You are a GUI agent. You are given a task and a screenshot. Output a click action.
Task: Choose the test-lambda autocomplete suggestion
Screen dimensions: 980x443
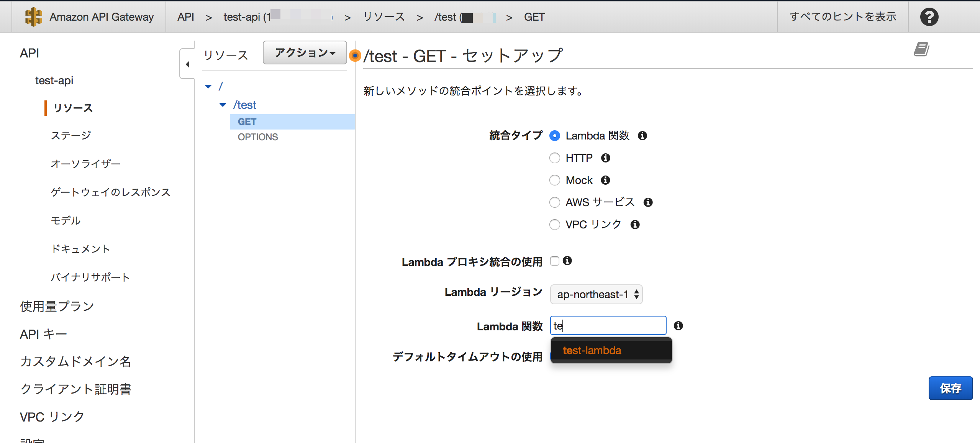(x=592, y=350)
